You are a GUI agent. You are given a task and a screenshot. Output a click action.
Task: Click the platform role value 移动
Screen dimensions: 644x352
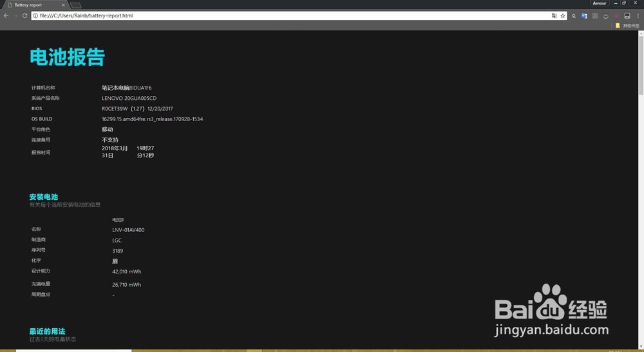click(107, 129)
